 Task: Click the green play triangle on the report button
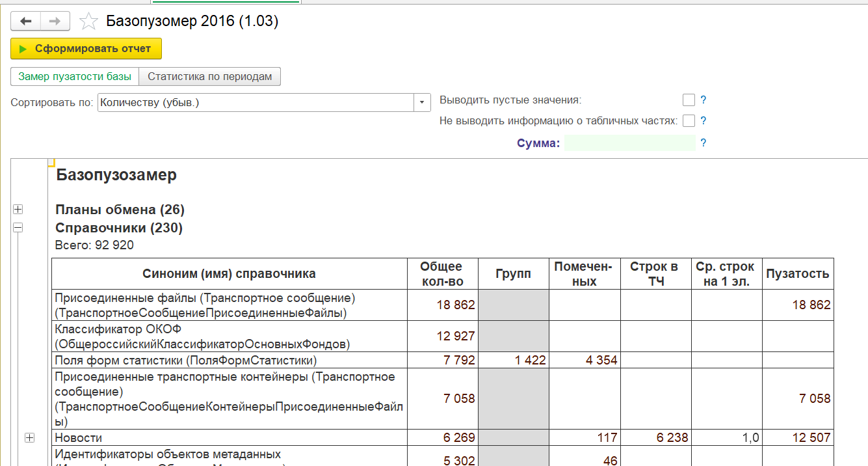(x=21, y=48)
